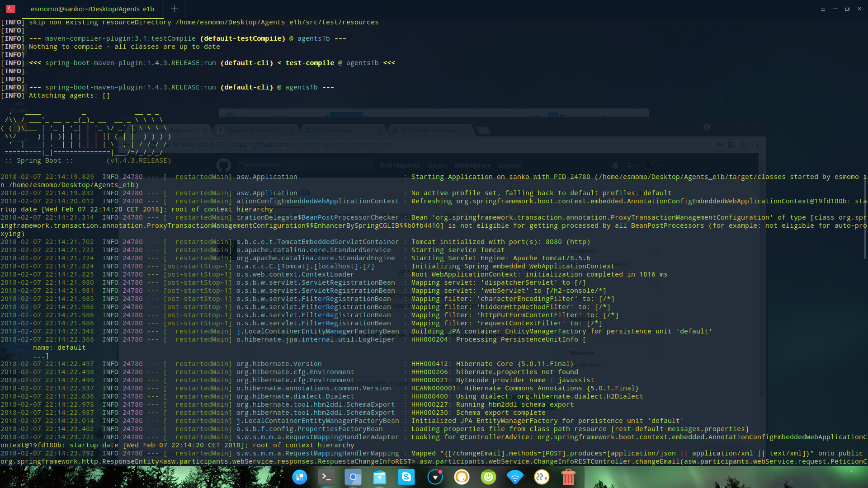Open the file manager from dock
This screenshot has height=488, width=868.
point(380,477)
